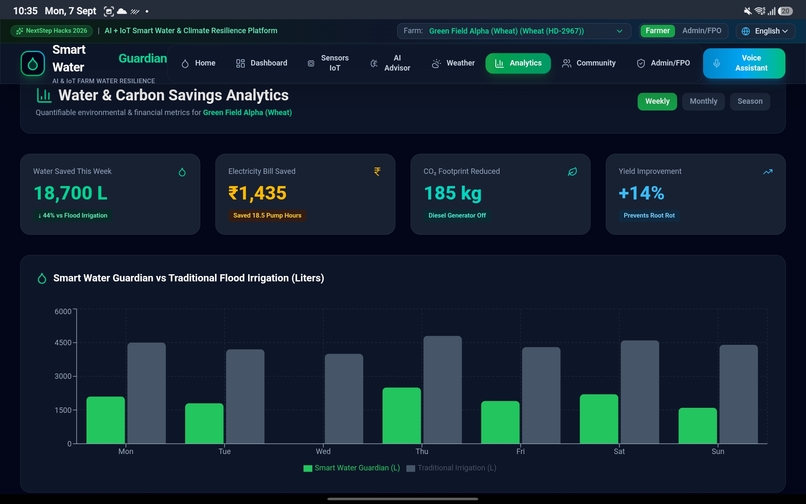Image resolution: width=806 pixels, height=504 pixels.
Task: Open the Dashboard tab
Action: tap(262, 63)
